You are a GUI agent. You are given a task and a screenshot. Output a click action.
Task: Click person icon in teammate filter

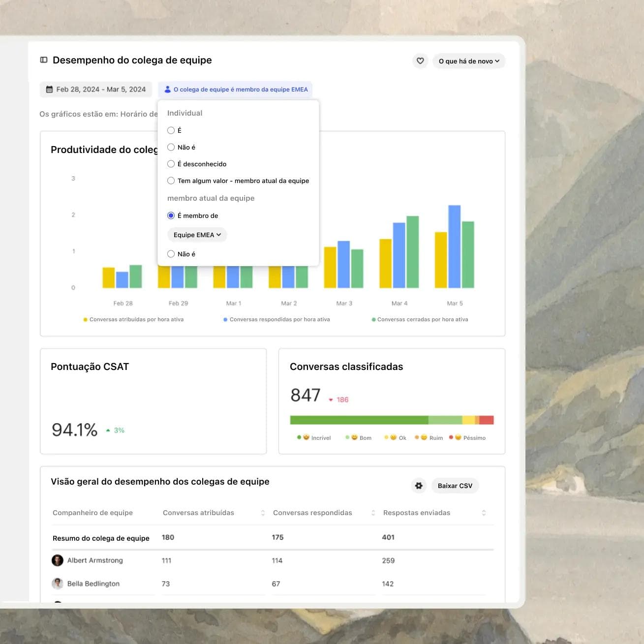click(168, 90)
